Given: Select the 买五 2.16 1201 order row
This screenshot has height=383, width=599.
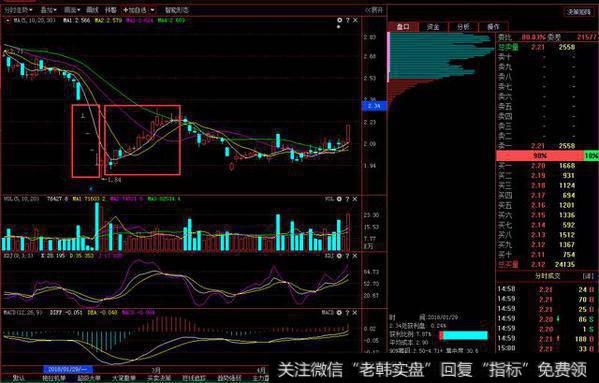Looking at the screenshot, I should pyautogui.click(x=547, y=205).
